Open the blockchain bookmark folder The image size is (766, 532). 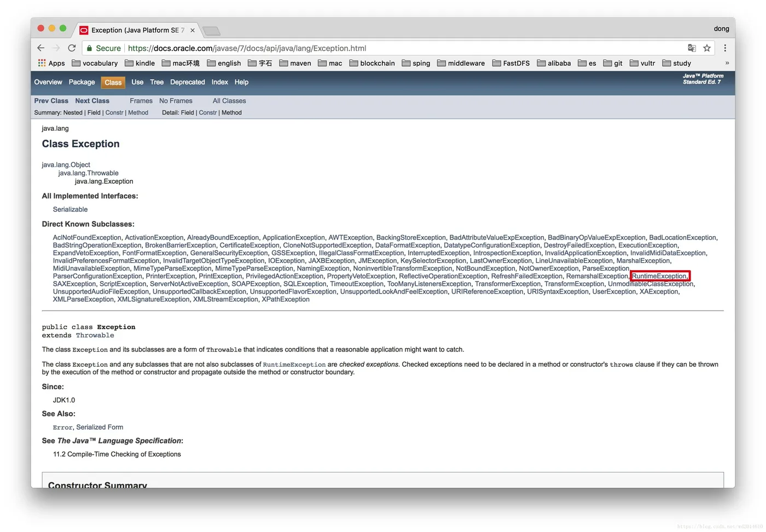click(372, 63)
